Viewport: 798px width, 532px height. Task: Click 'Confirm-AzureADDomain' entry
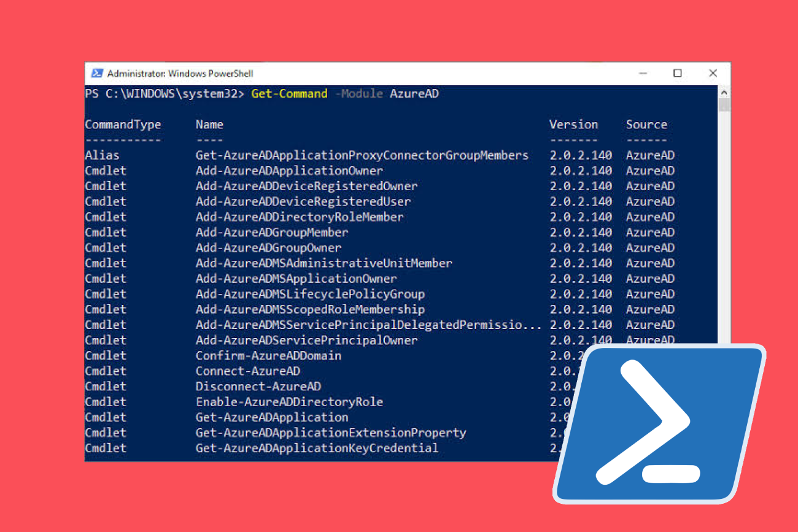tap(268, 355)
